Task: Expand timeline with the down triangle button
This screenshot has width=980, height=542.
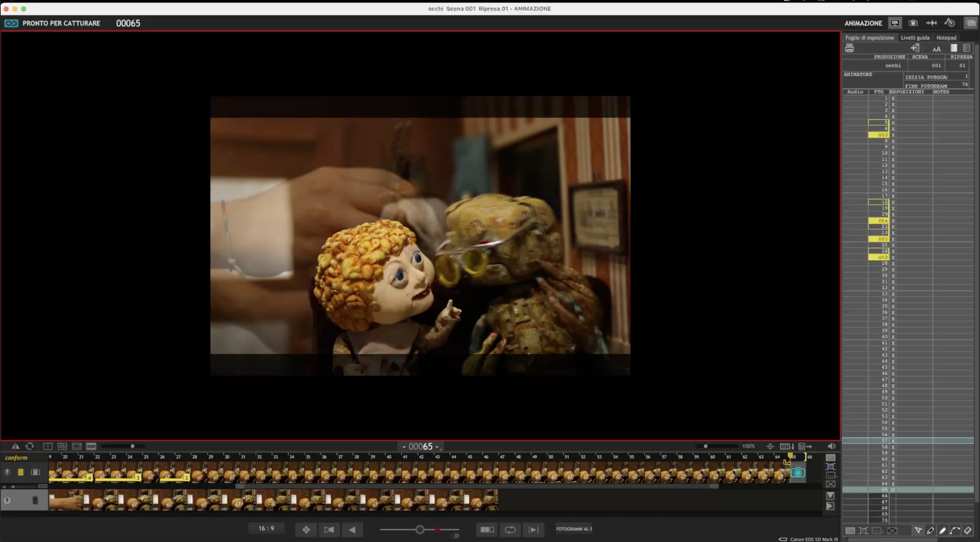Action: (x=831, y=496)
